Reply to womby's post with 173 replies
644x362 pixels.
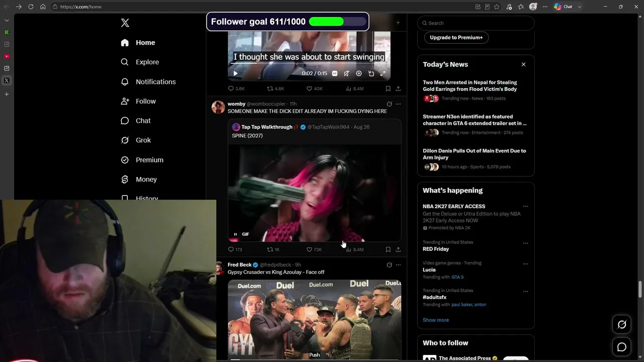pyautogui.click(x=235, y=249)
